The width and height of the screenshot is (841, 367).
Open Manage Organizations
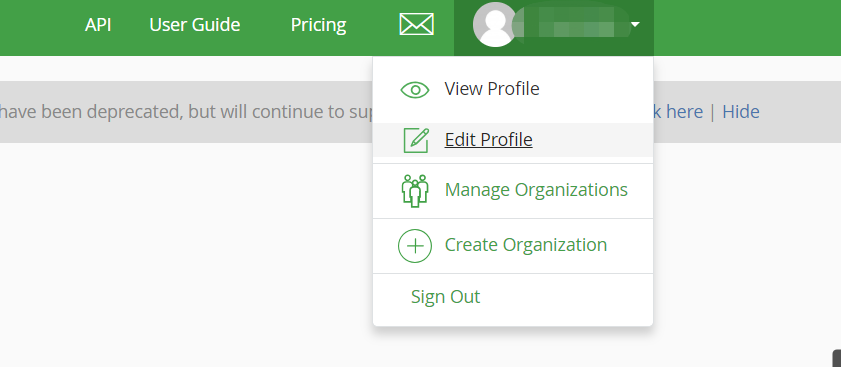point(536,190)
